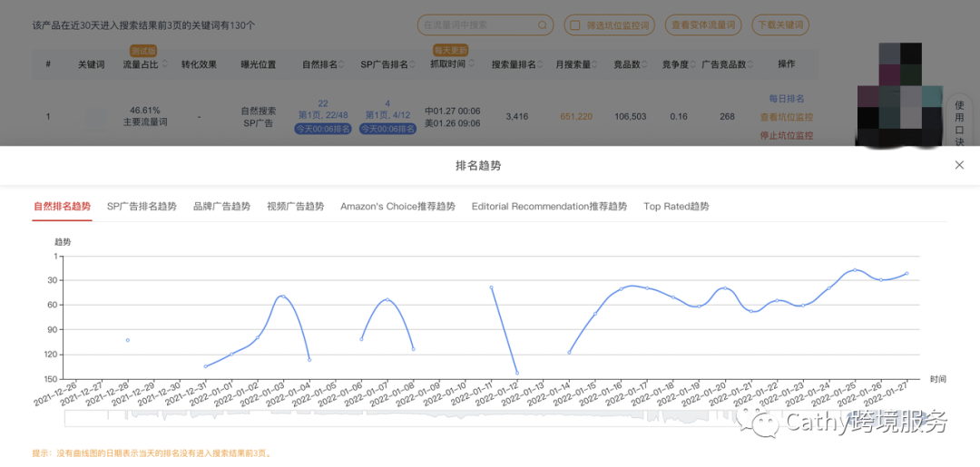Click the 3,416 search rank cell

[517, 117]
